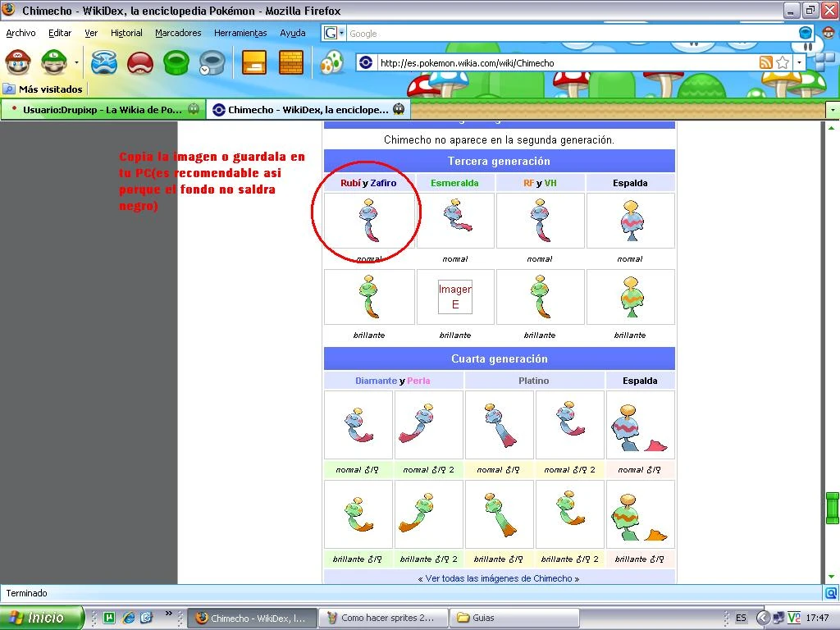Click the red mushroom stop icon
This screenshot has height=630, width=840.
point(140,63)
